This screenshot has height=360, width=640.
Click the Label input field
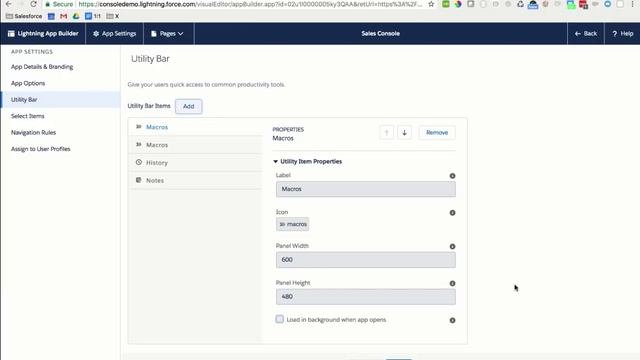[366, 189]
